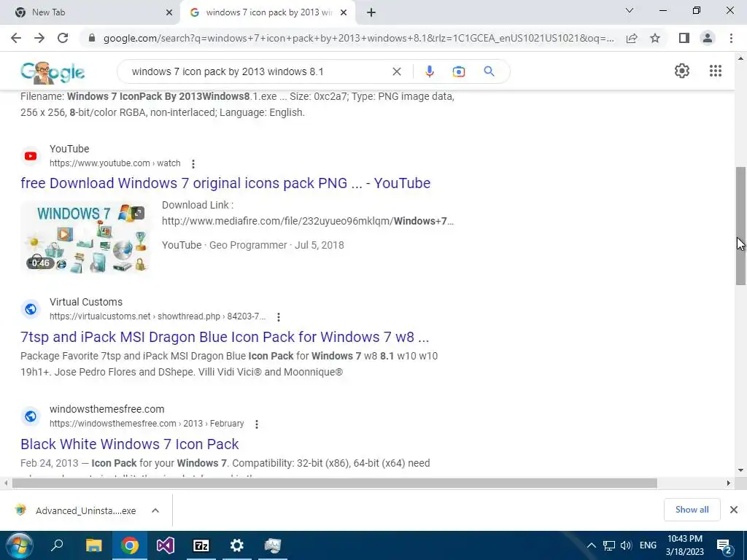
Task: Click the scroll up arrow
Action: coord(740,58)
